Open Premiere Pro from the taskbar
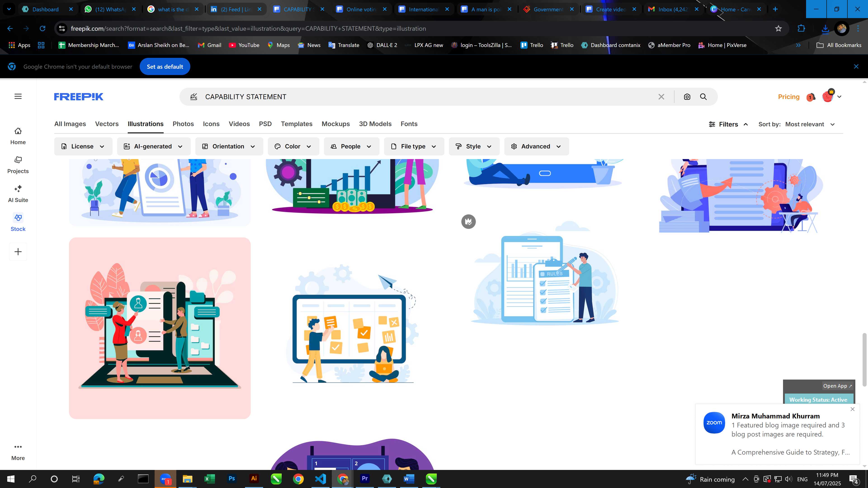Image resolution: width=868 pixels, height=488 pixels. pos(365,479)
